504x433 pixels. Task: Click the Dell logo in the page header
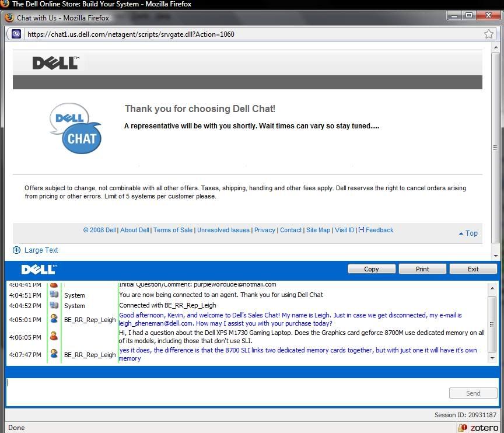click(x=56, y=62)
